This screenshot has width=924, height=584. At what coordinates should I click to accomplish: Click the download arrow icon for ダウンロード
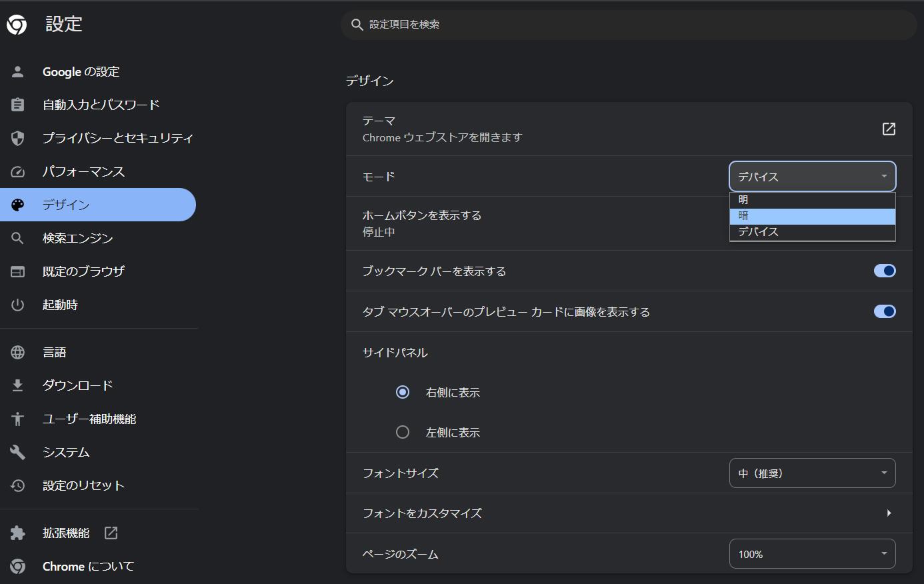click(x=18, y=385)
